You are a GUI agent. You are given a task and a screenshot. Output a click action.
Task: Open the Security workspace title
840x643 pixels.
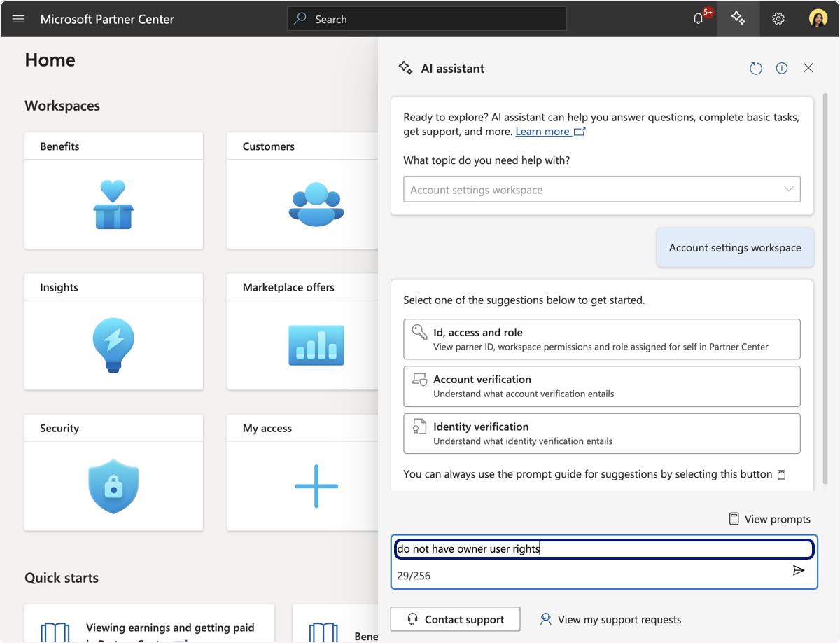click(x=59, y=428)
